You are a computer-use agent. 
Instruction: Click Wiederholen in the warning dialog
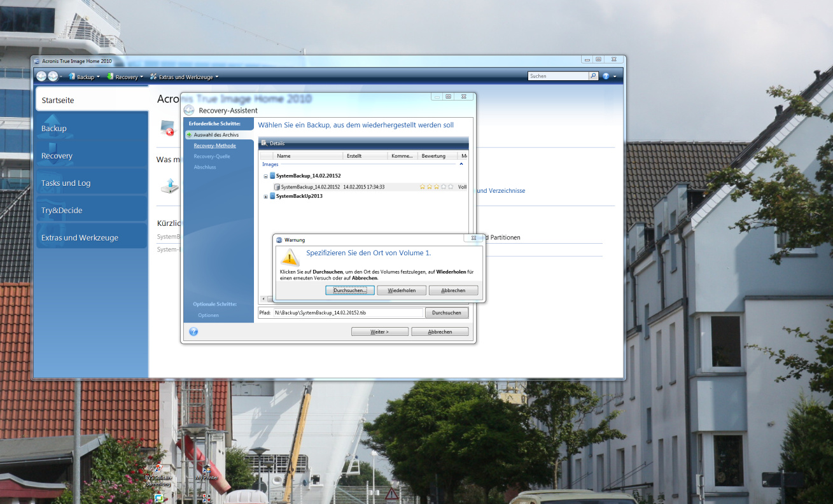pyautogui.click(x=402, y=290)
